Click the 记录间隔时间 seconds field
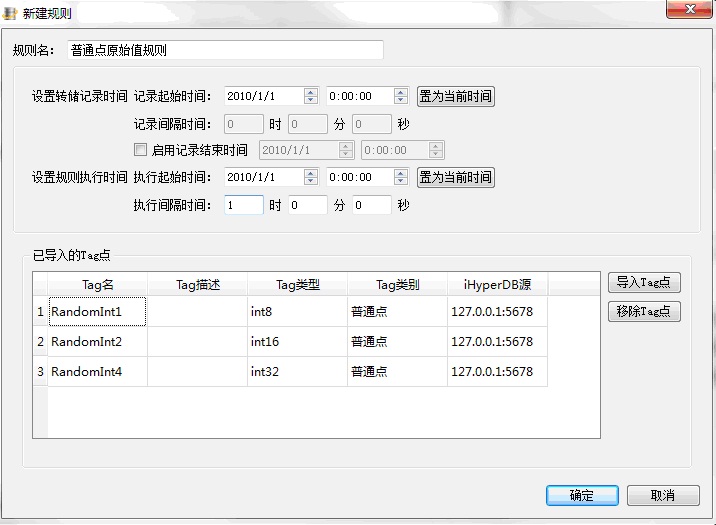This screenshot has height=525, width=716. pyautogui.click(x=372, y=124)
